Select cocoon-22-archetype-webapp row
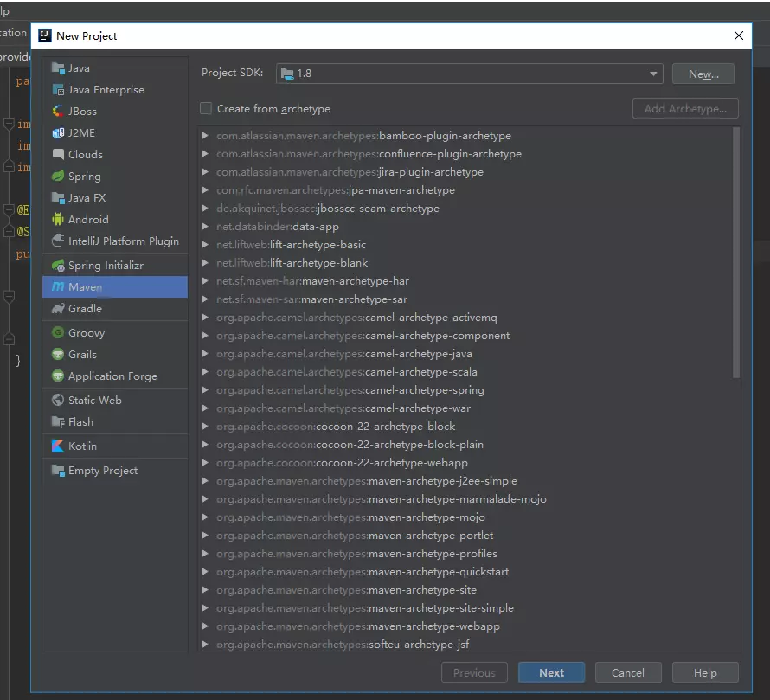 [x=465, y=463]
